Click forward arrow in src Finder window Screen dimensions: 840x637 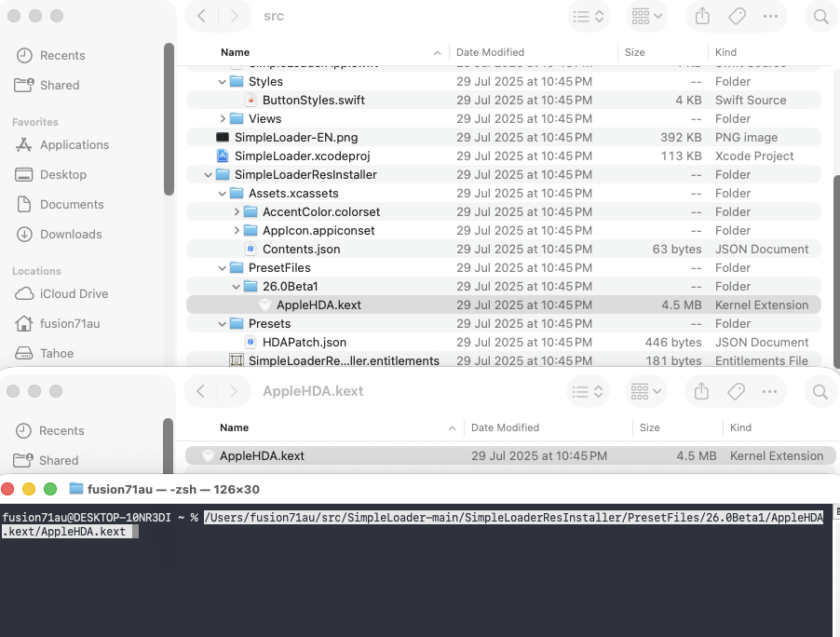[x=234, y=16]
